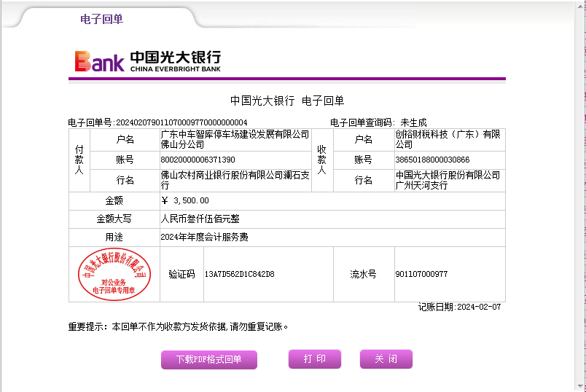Click 人民币叁仟伍佰元整 text
Viewport: 586px width, 392px height.
[x=200, y=219]
